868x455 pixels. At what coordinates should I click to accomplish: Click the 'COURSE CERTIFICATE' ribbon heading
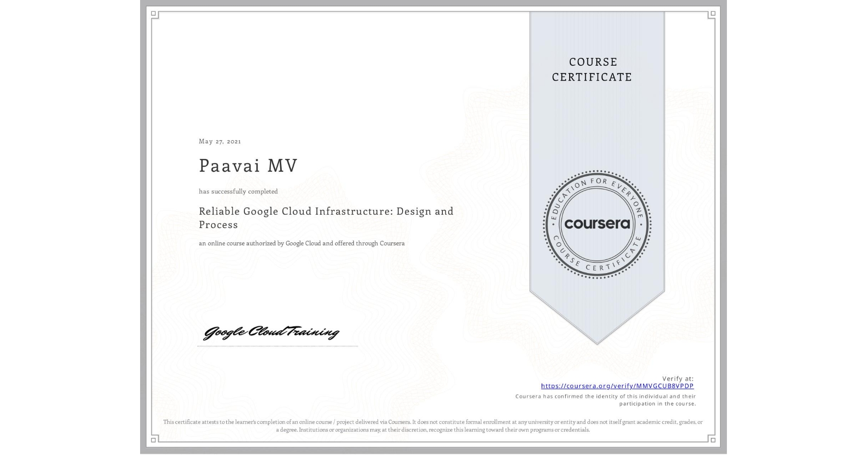[592, 69]
